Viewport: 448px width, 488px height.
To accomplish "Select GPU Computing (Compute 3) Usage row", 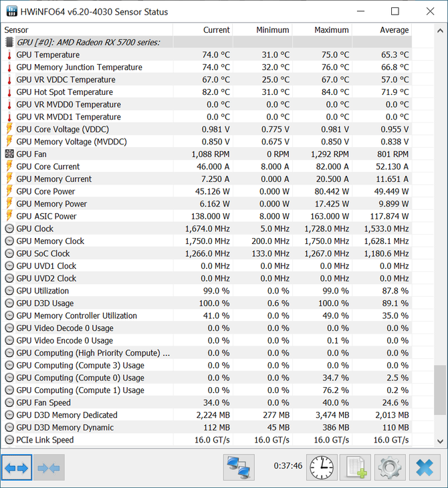I will coord(207,366).
